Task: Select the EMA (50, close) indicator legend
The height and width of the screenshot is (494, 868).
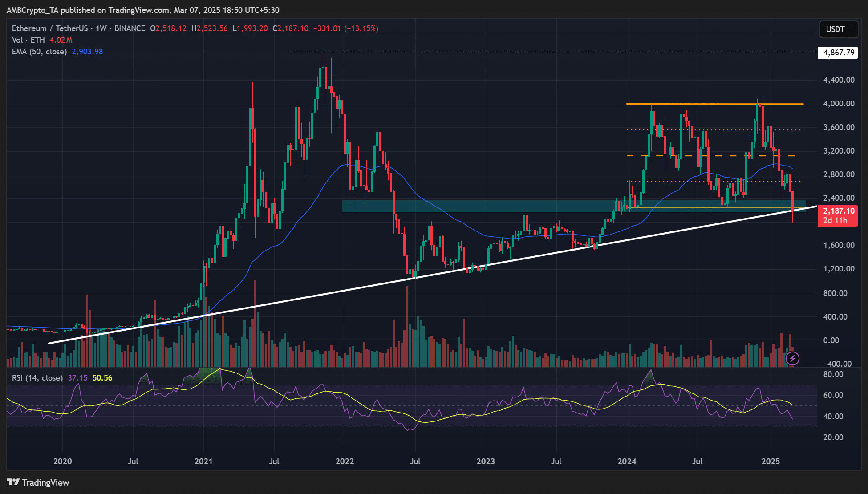Action: coord(39,52)
